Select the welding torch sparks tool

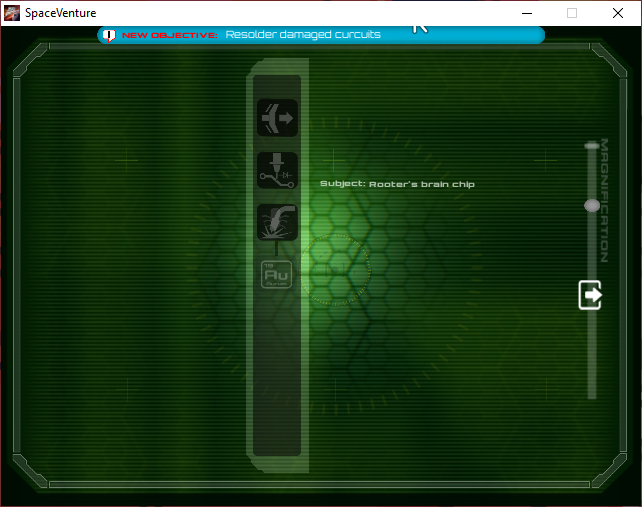point(277,222)
